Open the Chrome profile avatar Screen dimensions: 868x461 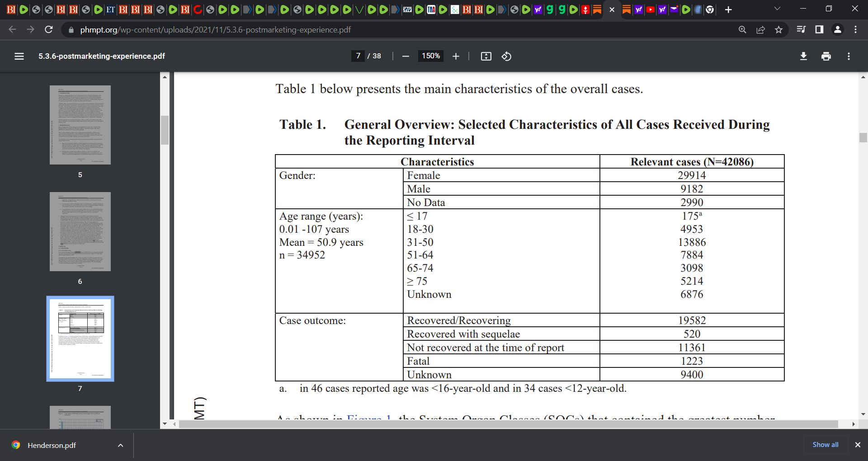[837, 29]
